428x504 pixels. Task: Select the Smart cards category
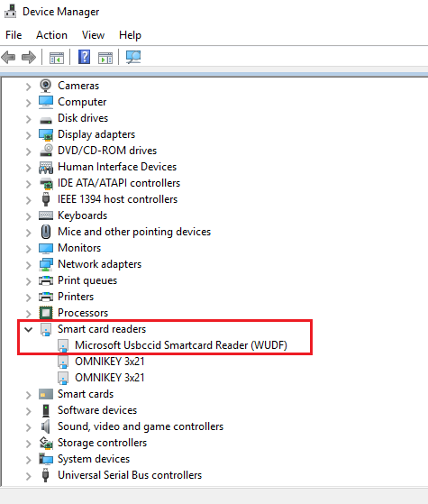[x=86, y=394]
